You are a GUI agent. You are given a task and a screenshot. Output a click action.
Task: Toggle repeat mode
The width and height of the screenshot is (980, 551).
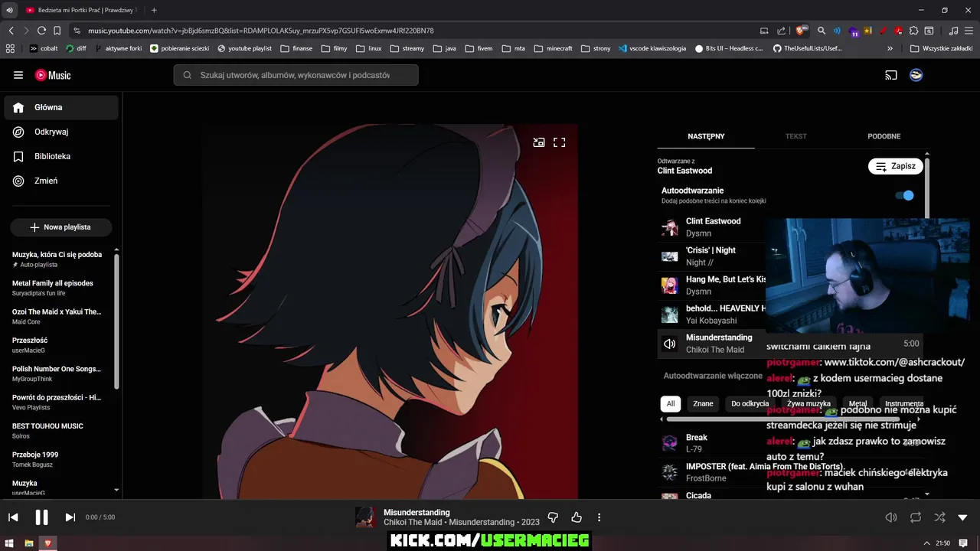(x=916, y=517)
